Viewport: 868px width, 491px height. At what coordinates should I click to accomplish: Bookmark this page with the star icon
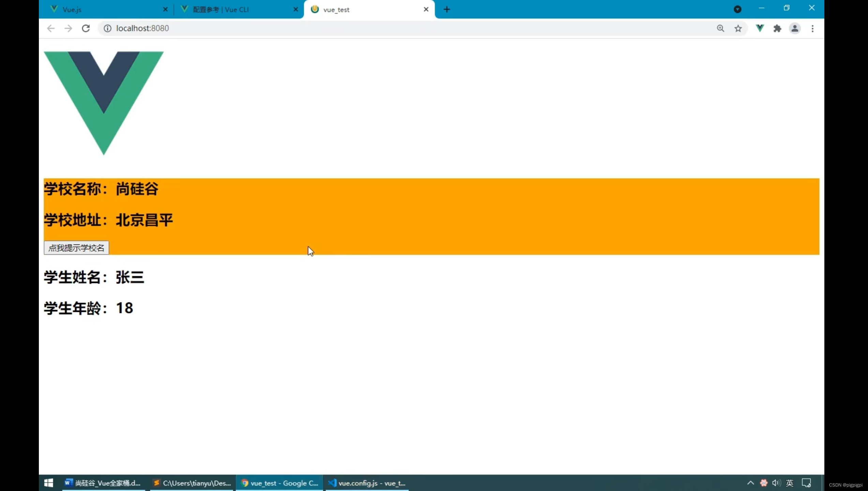pyautogui.click(x=738, y=28)
